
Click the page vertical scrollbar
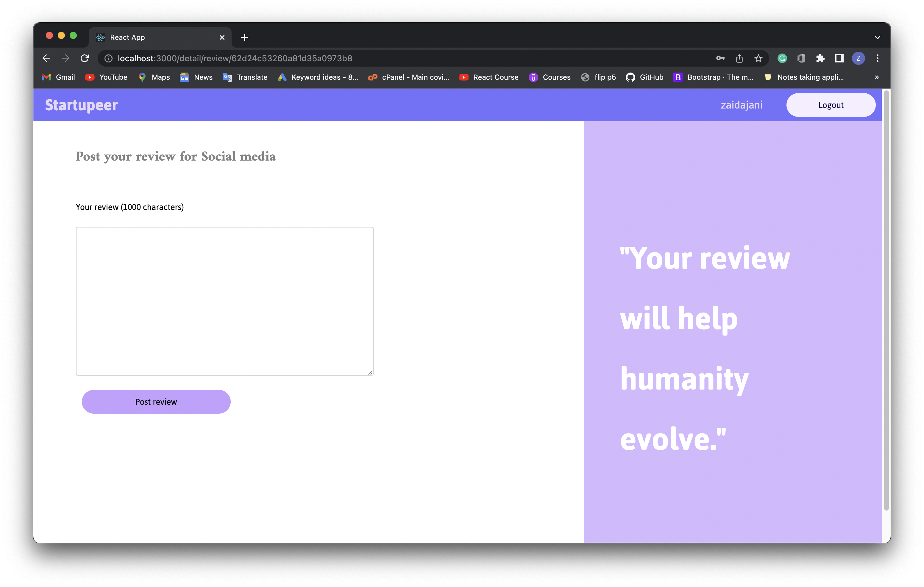[886, 299]
